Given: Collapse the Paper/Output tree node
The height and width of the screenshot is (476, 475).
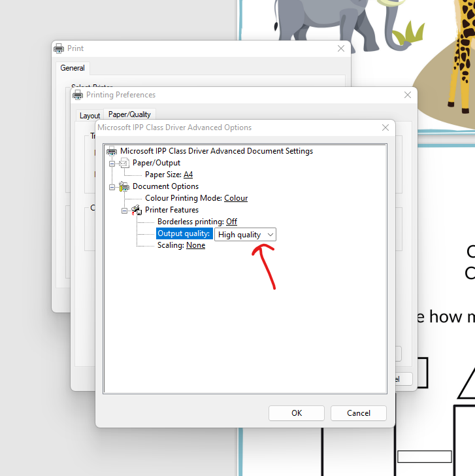Looking at the screenshot, I should tap(112, 163).
